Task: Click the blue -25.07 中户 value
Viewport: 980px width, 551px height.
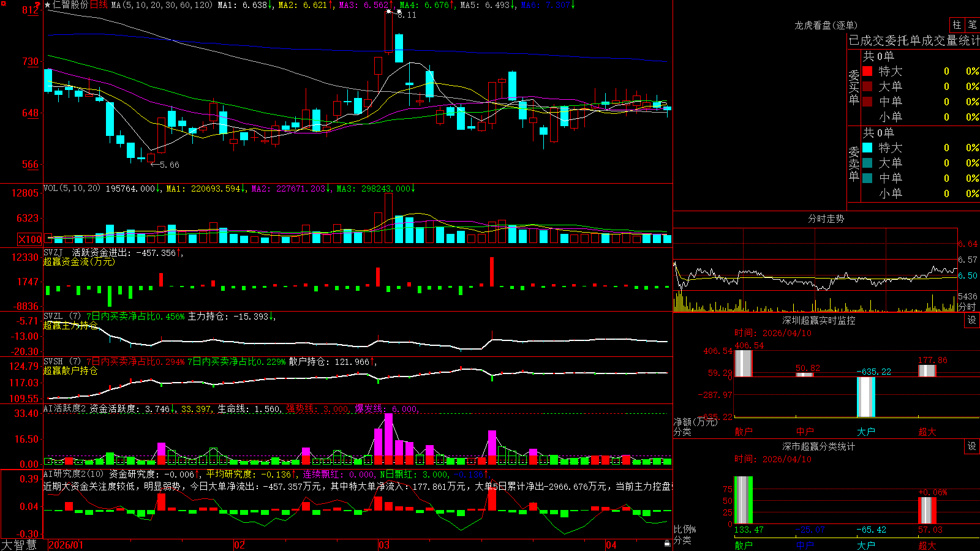Action: pos(810,530)
